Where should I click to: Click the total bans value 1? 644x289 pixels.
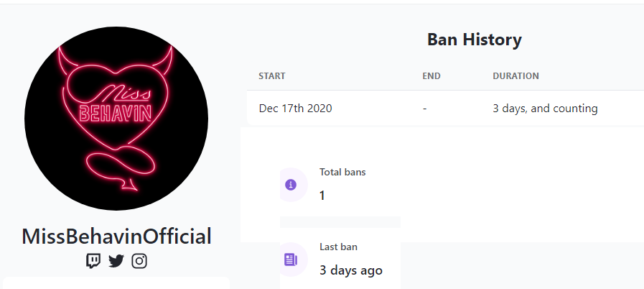point(322,196)
